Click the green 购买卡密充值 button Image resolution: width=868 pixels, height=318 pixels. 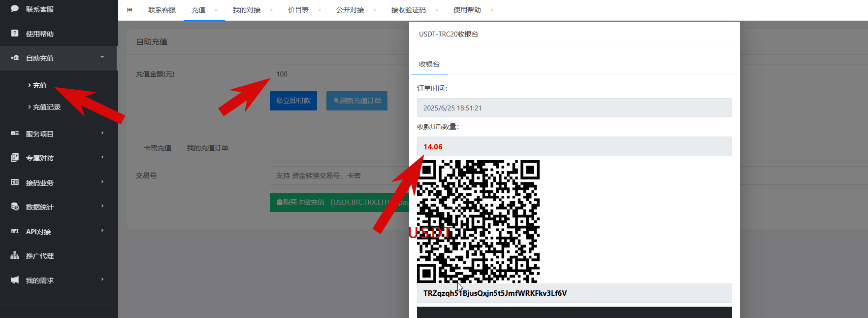tap(340, 202)
